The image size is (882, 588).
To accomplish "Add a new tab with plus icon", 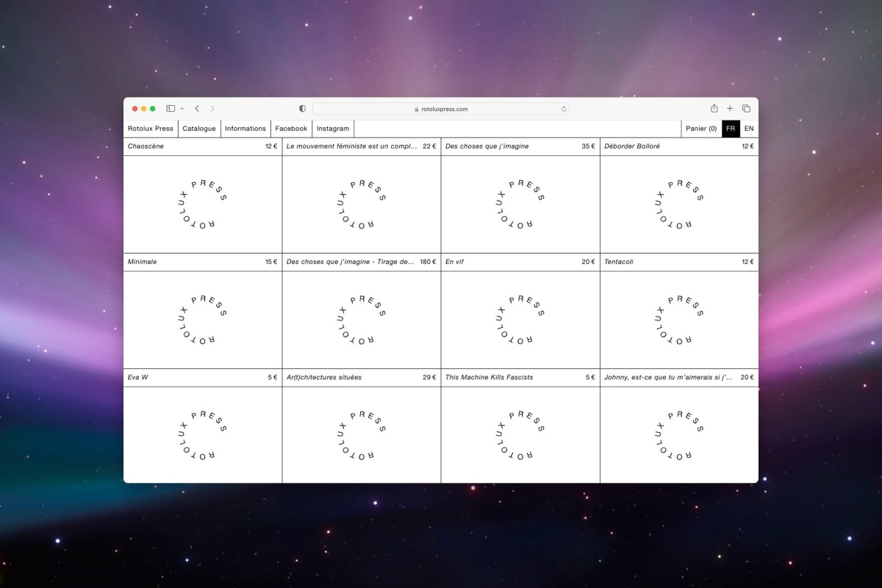I will click(730, 109).
